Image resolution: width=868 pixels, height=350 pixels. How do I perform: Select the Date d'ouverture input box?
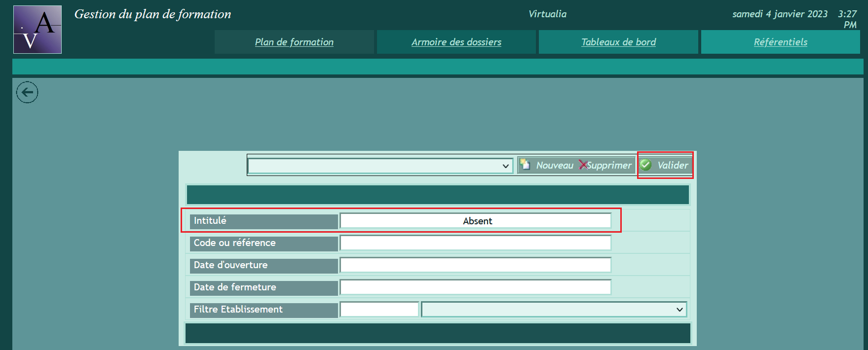click(x=476, y=265)
